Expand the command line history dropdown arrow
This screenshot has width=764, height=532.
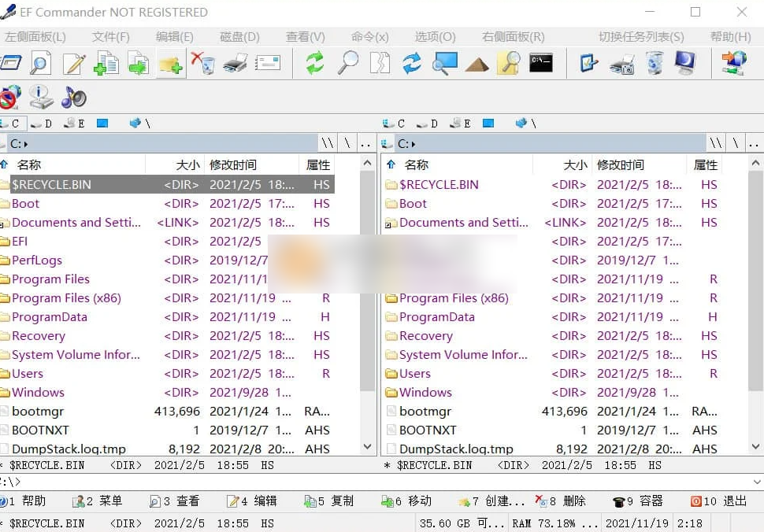click(x=757, y=482)
